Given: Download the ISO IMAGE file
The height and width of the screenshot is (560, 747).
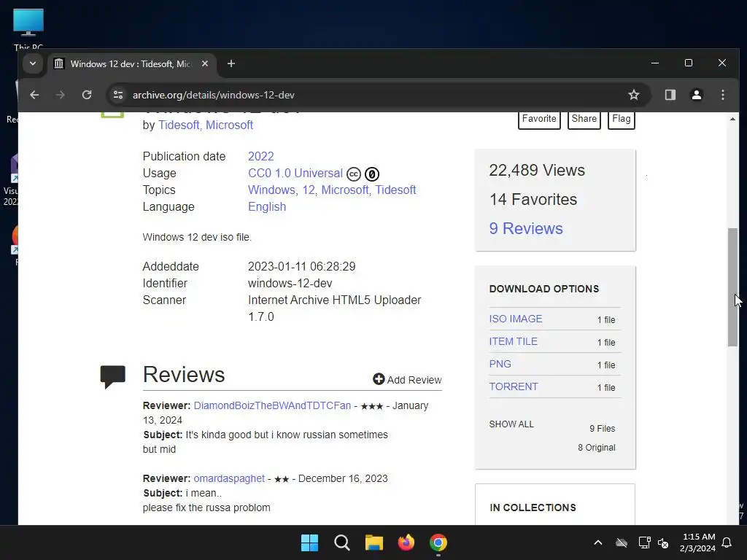Looking at the screenshot, I should pos(516,319).
